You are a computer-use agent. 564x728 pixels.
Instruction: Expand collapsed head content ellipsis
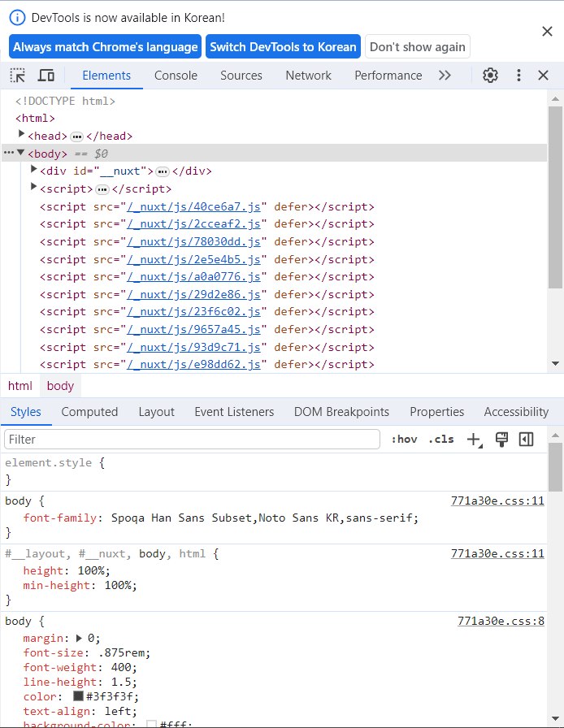[x=76, y=136]
